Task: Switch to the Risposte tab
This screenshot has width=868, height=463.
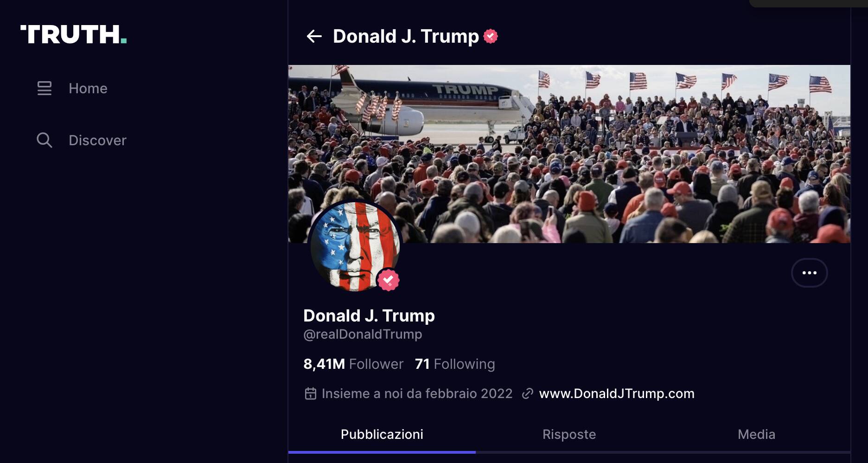Action: [569, 434]
